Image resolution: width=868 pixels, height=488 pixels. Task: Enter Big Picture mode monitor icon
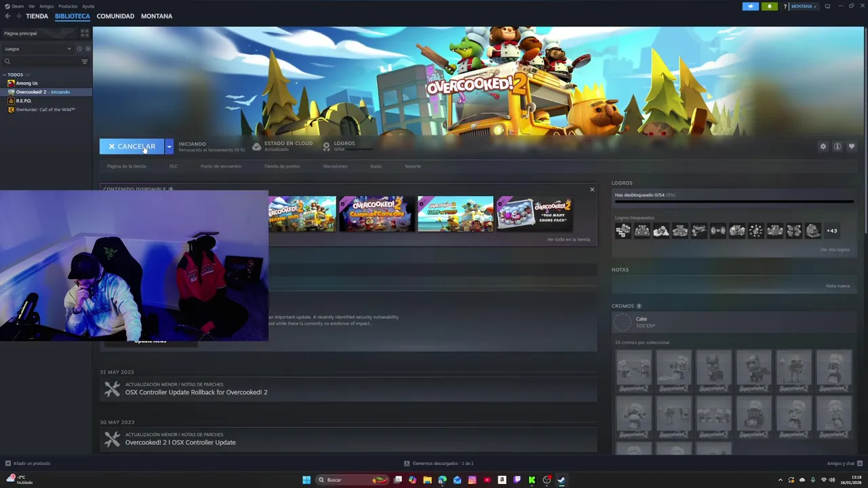click(827, 6)
